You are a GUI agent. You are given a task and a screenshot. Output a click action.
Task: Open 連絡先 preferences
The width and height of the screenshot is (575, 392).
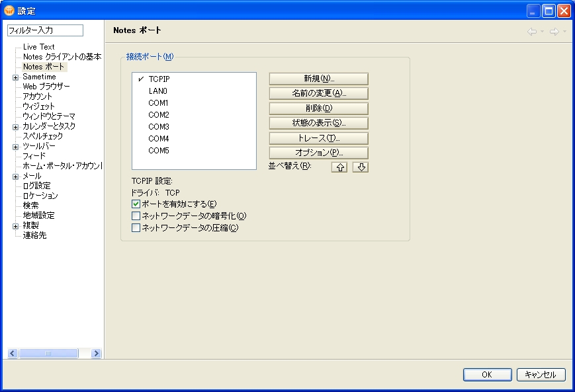coord(34,235)
